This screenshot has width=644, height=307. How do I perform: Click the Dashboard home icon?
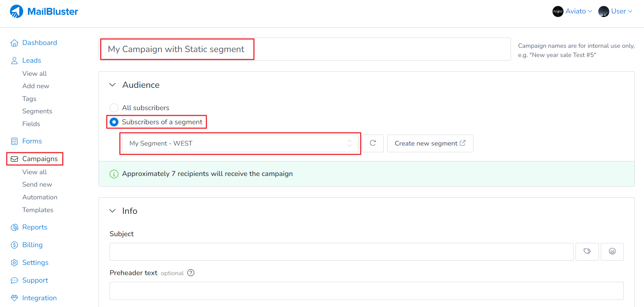[x=14, y=43]
